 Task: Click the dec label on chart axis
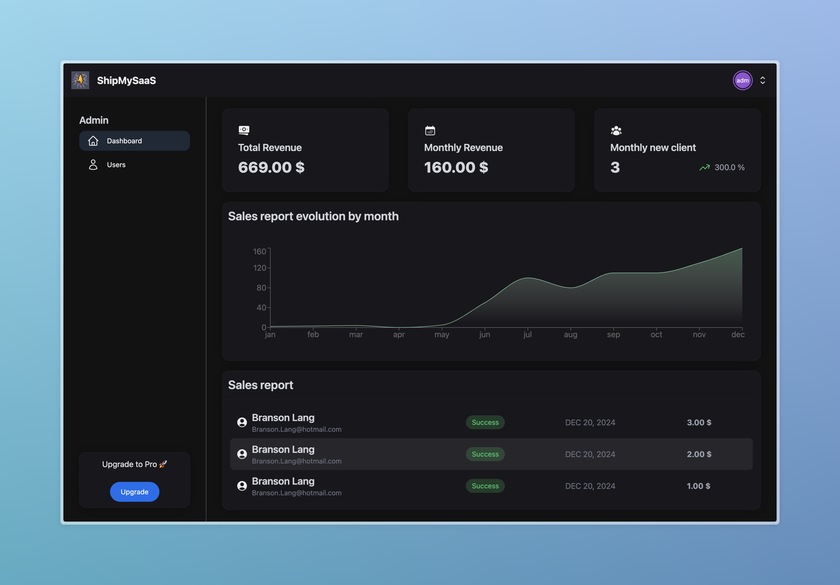(x=738, y=334)
